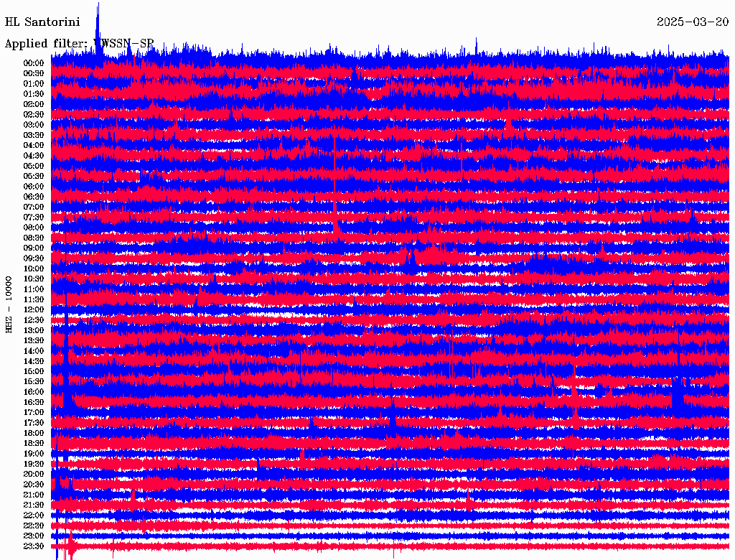Select the 08:30 time label
The width and height of the screenshot is (735, 560).
[x=34, y=238]
